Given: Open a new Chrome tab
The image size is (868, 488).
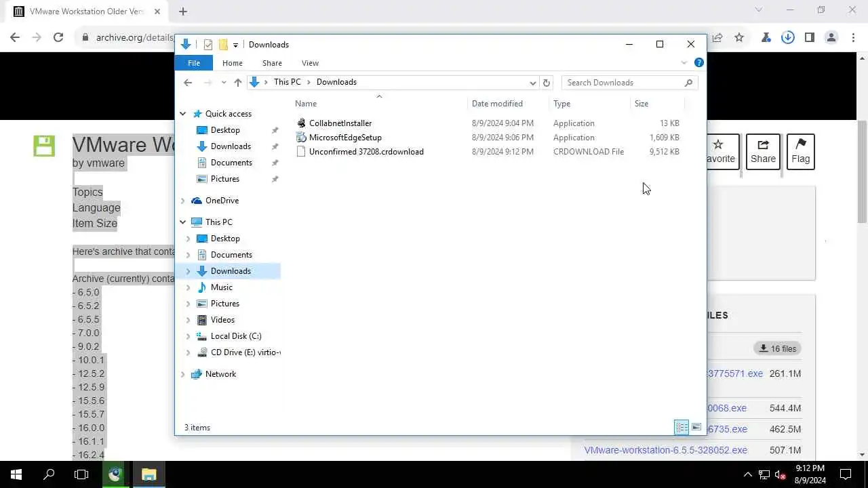Looking at the screenshot, I should [x=183, y=12].
